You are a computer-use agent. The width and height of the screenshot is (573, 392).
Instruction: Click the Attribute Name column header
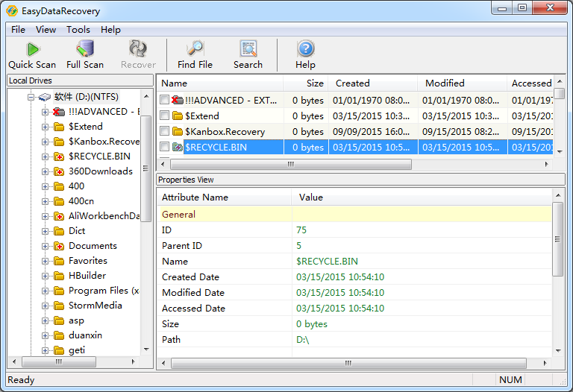pos(225,197)
